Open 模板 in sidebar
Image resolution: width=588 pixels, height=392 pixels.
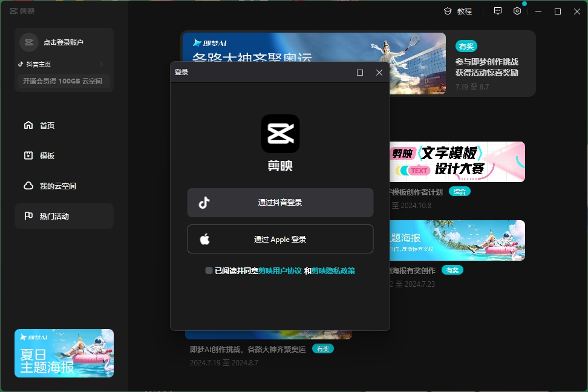point(64,155)
